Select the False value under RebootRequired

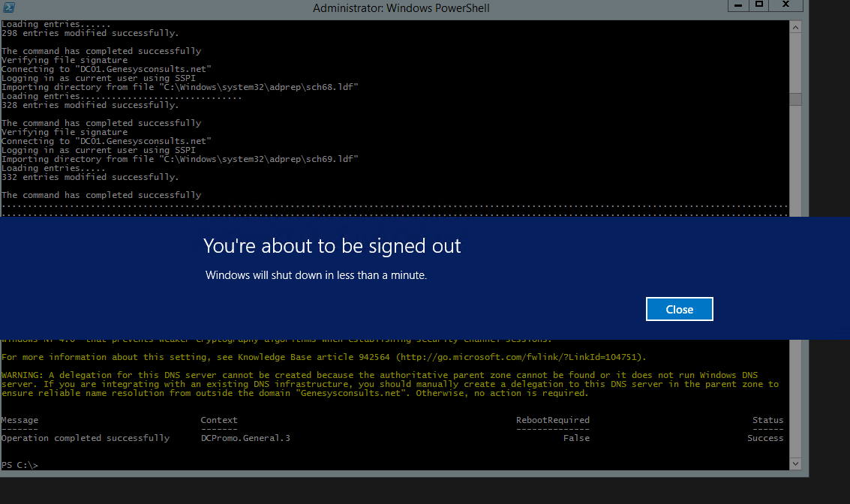576,438
